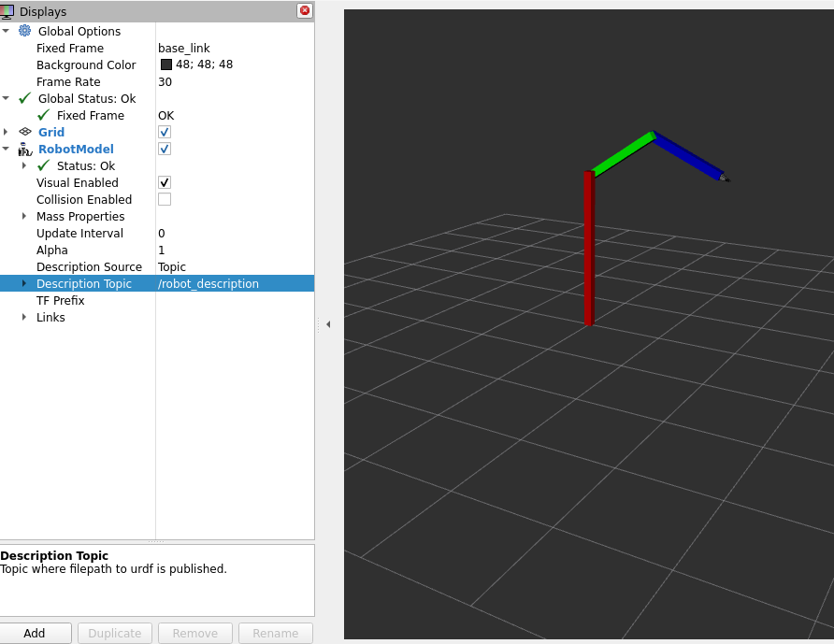Viewport: 834px width, 644px height.
Task: Collapse the Global Options section
Action: (x=6, y=31)
